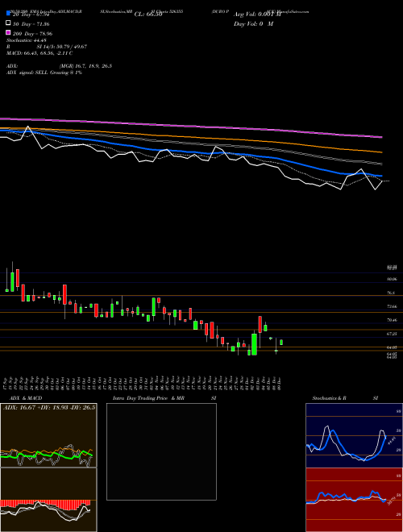Select the '200 Day - 78.96' legend text
Viewport: 403px width, 532px height.
[x=32, y=34]
